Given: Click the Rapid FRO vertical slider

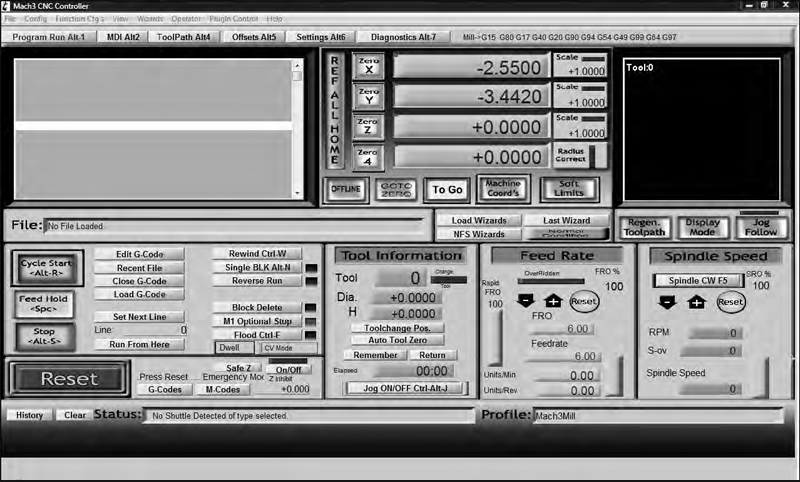Looking at the screenshot, I should click(495, 338).
